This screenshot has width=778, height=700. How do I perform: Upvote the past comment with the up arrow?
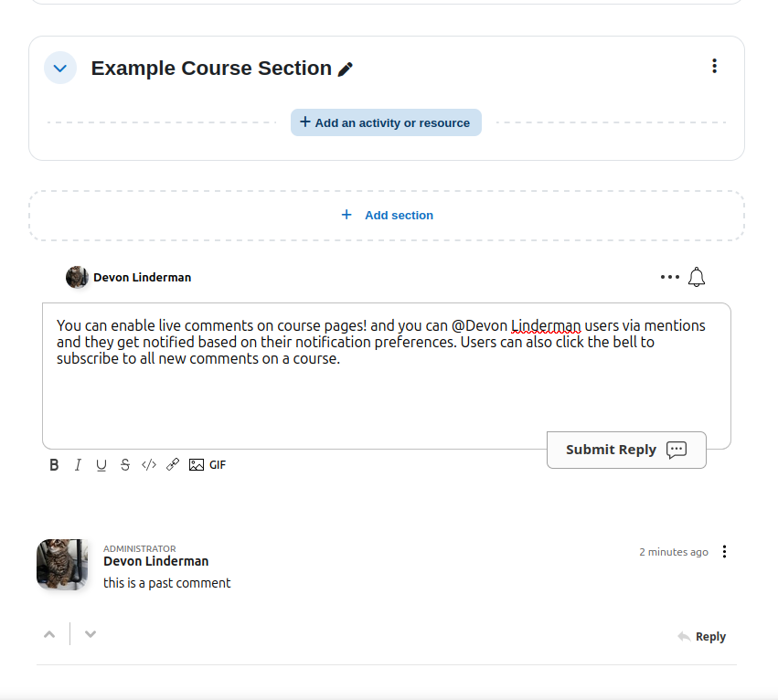[49, 633]
